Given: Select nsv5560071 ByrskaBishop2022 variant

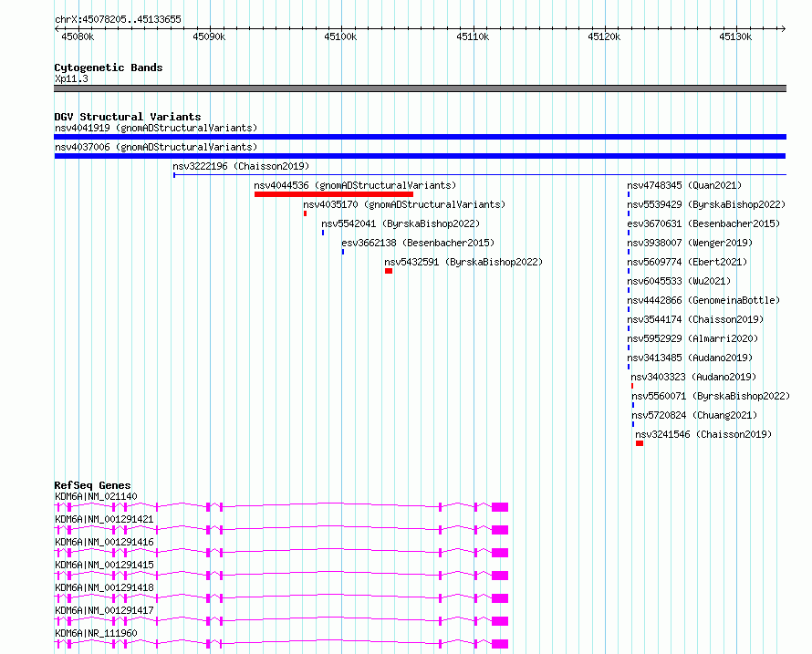Looking at the screenshot, I should [711, 396].
